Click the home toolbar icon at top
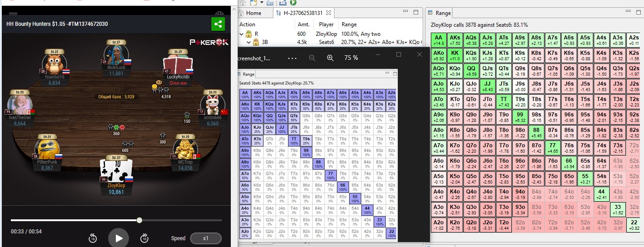Viewport: 644px width, 247px height. click(x=243, y=3)
